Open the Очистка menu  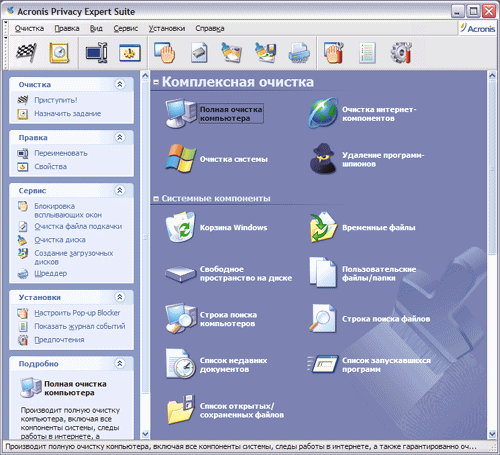point(29,28)
